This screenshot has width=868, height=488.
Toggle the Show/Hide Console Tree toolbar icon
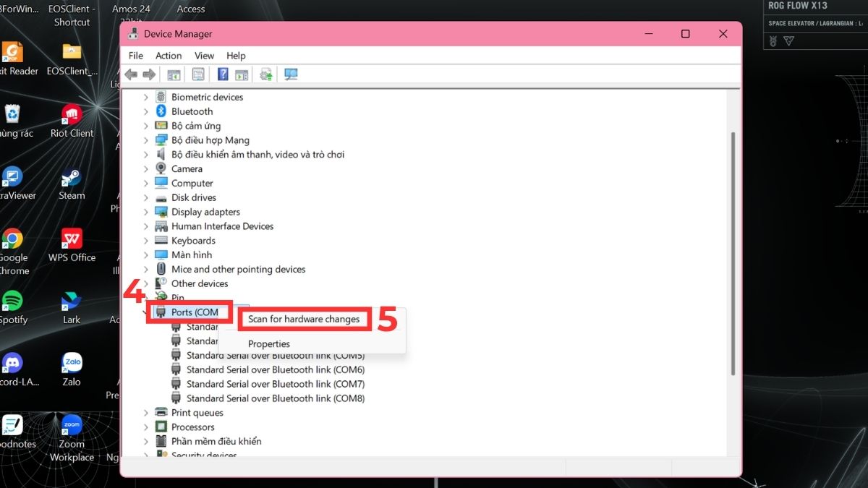click(x=174, y=74)
